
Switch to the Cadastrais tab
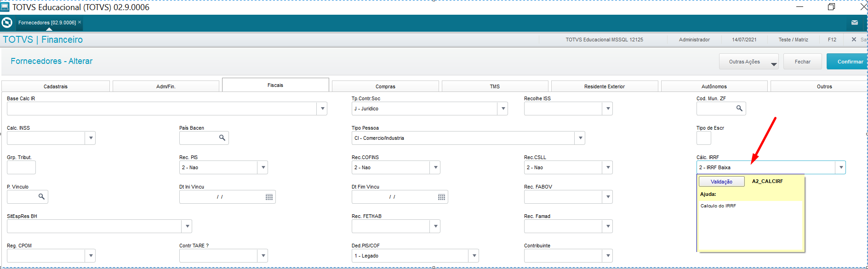coord(56,86)
